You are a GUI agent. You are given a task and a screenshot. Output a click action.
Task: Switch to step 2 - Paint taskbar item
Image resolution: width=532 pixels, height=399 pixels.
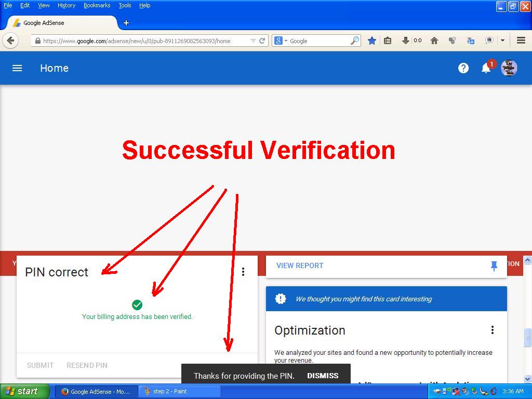pyautogui.click(x=179, y=392)
